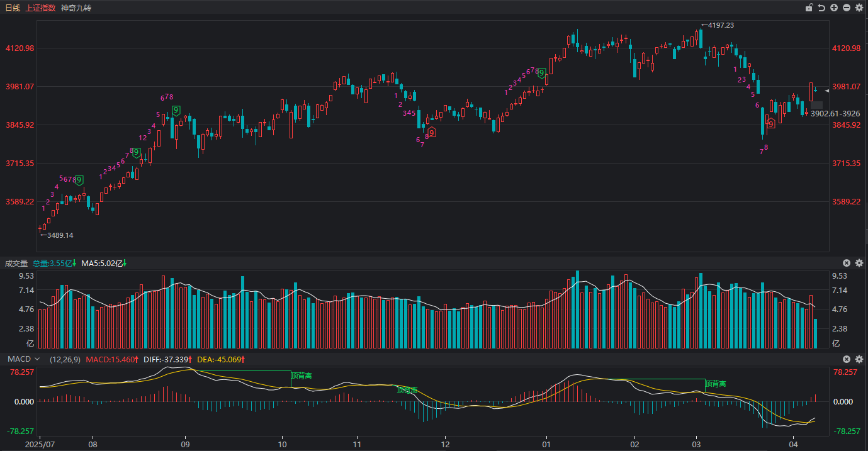Open MACD panel settings gear
The image size is (868, 451).
(859, 359)
